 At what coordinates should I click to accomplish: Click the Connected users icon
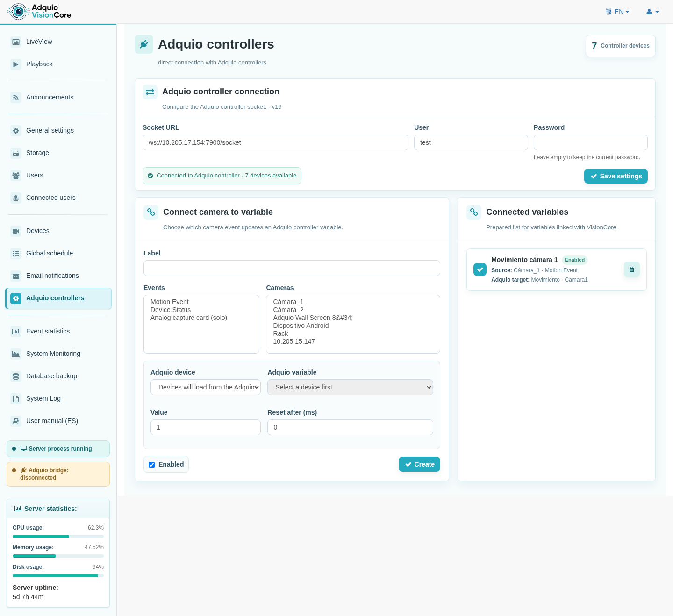tap(16, 198)
